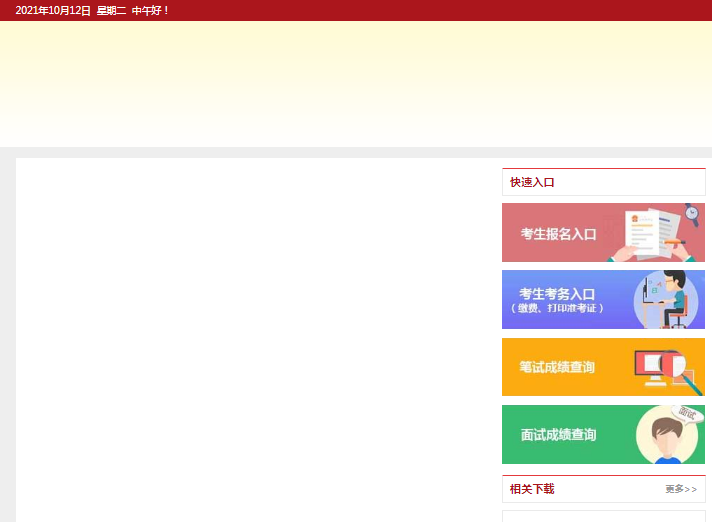712x522 pixels.
Task: Click the 中午好！ greeting text
Action: point(151,10)
